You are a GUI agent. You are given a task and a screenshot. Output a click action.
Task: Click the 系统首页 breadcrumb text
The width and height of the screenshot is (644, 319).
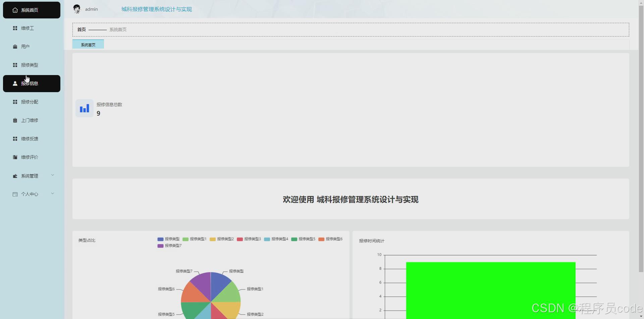coord(118,29)
